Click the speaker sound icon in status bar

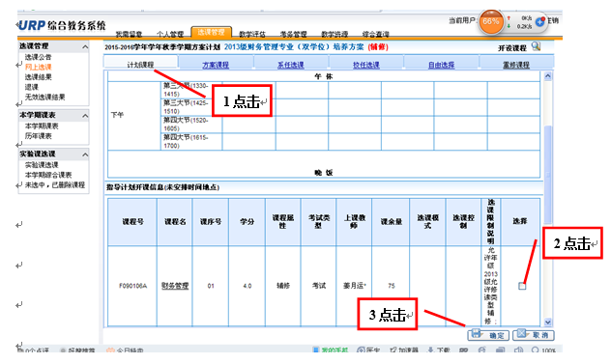(x=518, y=350)
